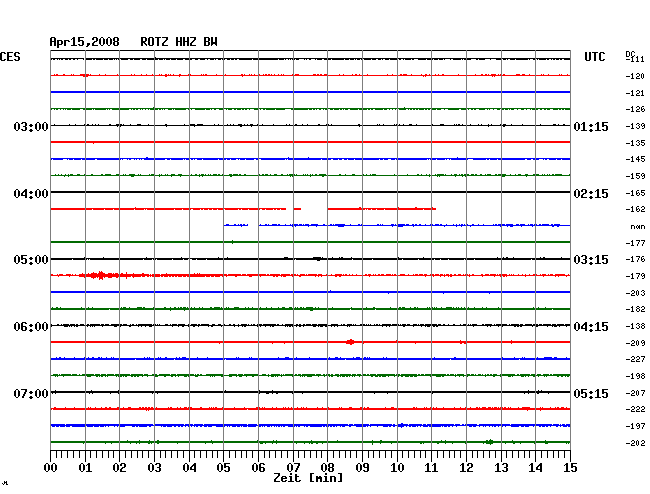Select the 04:15 UTC time label

pos(591,327)
